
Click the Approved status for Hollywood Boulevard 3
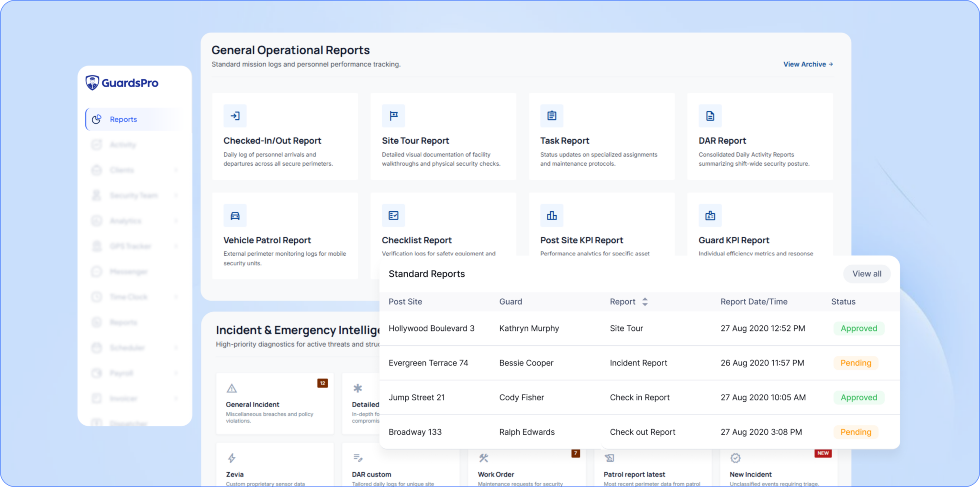858,328
